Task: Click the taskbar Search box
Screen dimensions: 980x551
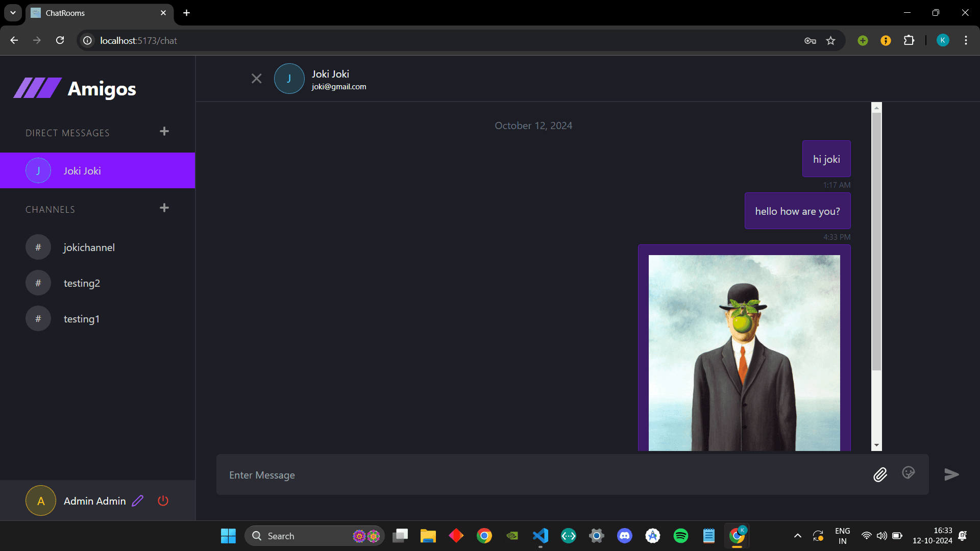Action: (x=314, y=536)
